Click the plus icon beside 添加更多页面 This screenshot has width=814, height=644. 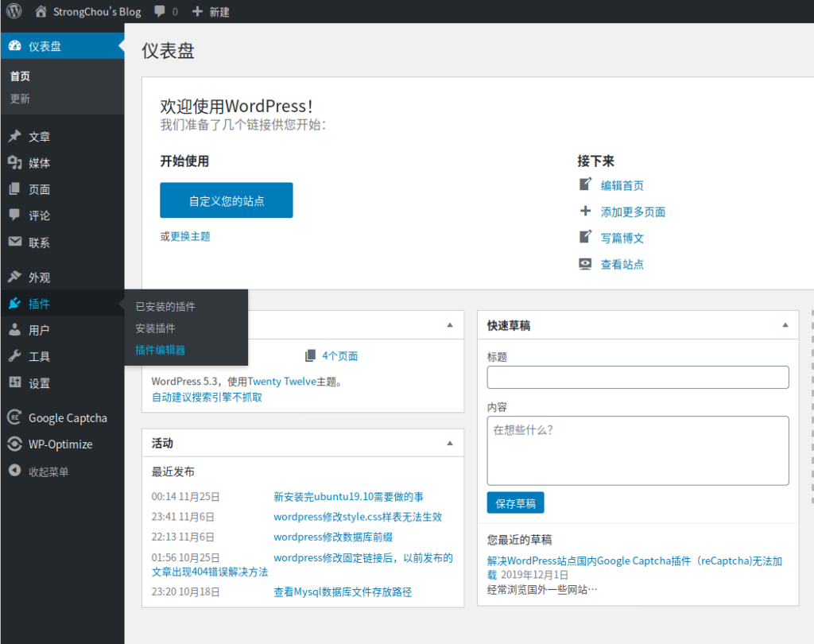[585, 211]
